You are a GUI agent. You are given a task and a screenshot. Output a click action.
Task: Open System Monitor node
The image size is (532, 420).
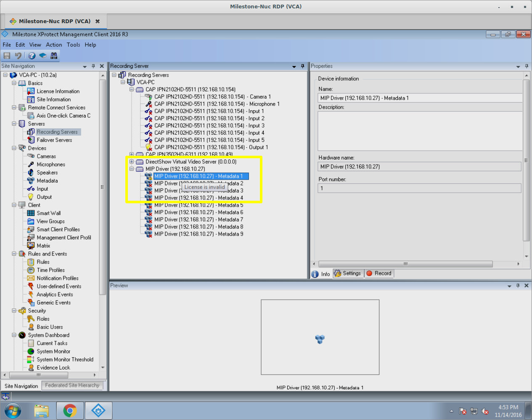53,351
